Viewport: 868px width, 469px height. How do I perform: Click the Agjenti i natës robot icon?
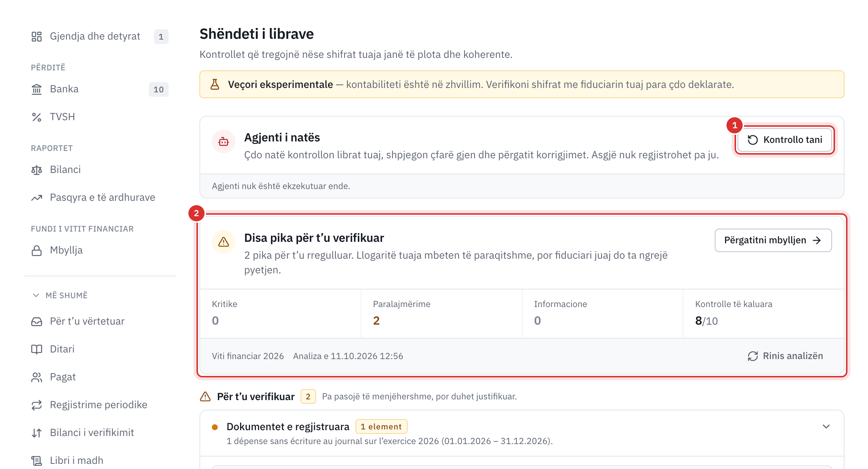coord(224,141)
